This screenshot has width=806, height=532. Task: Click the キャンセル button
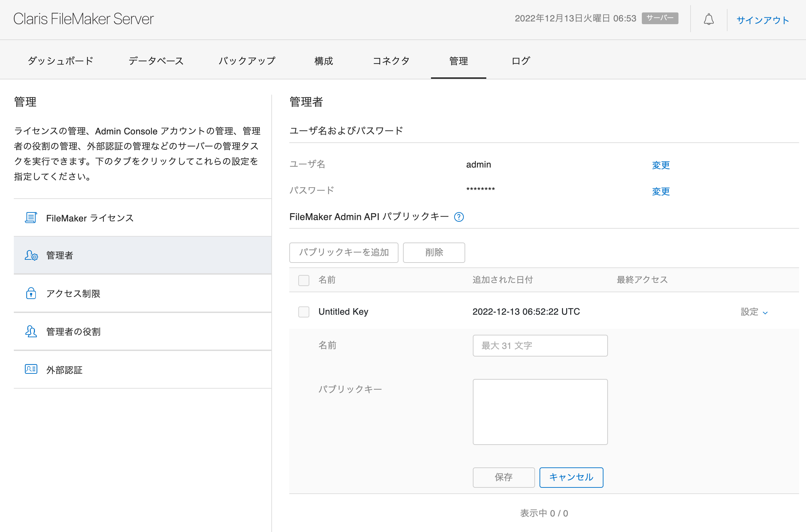(x=571, y=477)
